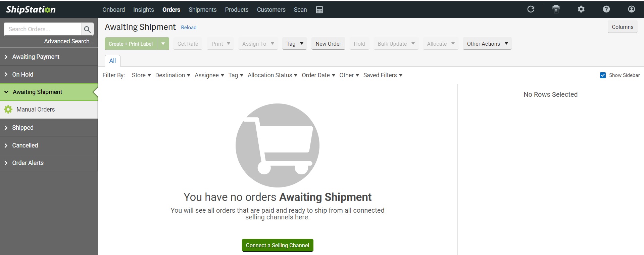Open the Order Date filter dropdown
This screenshot has width=644, height=255.
tap(318, 75)
